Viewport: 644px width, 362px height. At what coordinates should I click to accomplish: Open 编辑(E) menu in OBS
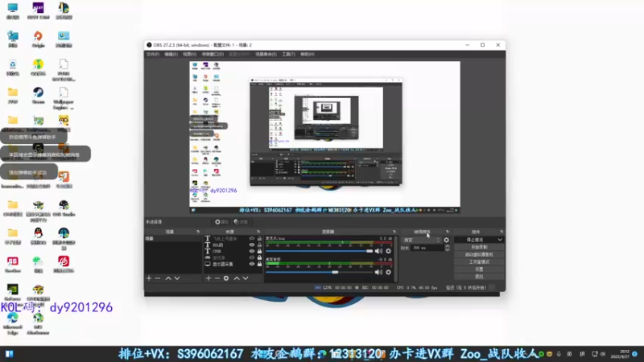point(171,54)
